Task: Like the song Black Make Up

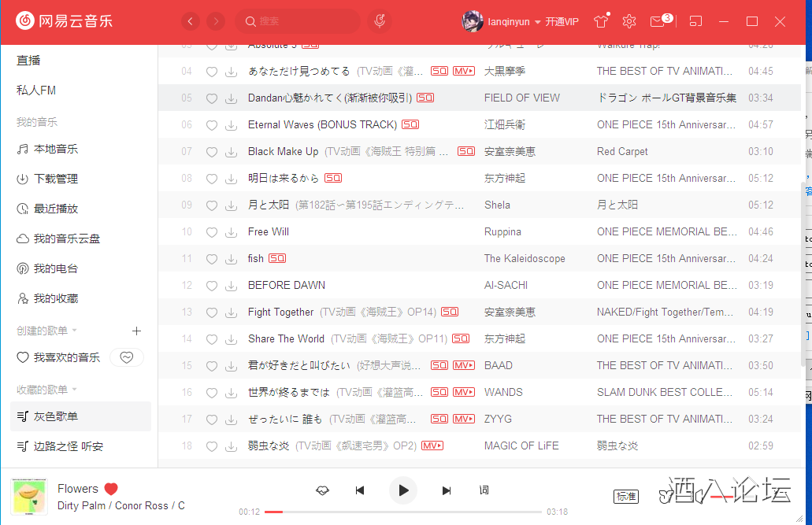Action: [x=211, y=151]
